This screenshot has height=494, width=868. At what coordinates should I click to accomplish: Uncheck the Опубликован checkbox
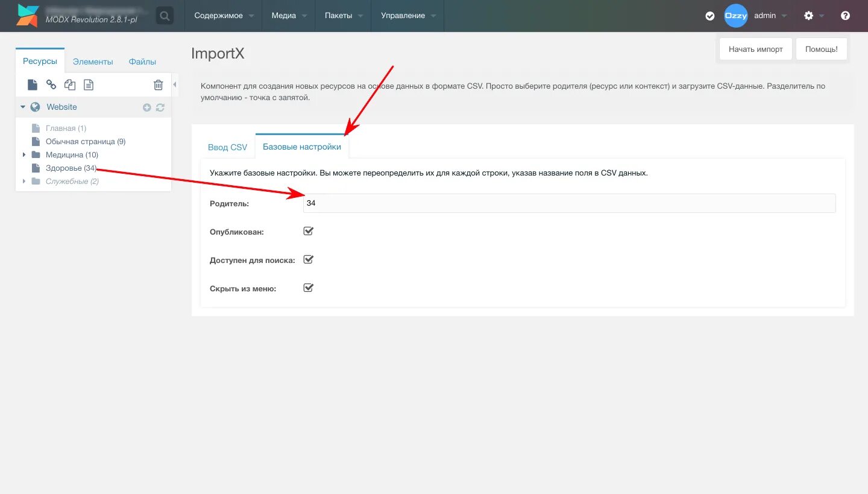[x=308, y=231]
